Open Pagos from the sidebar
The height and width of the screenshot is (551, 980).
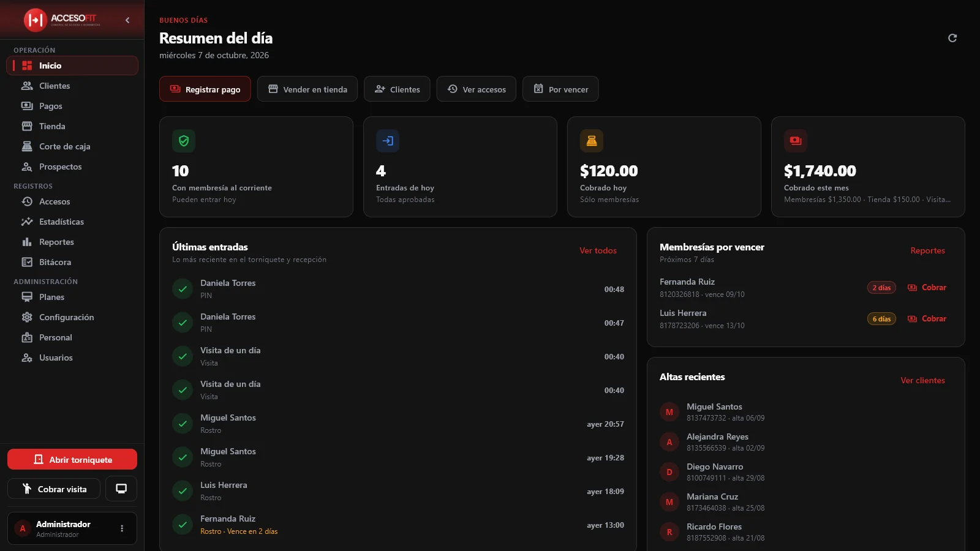[x=72, y=106]
